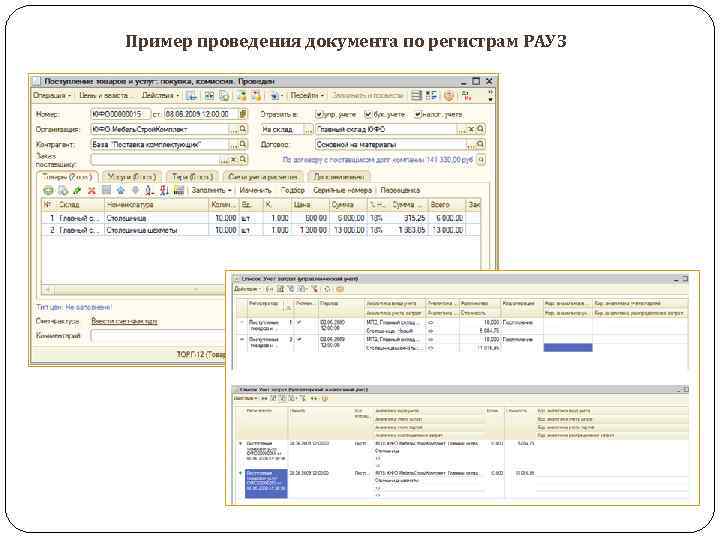Open the Организация field's selection (...) button

(234, 129)
